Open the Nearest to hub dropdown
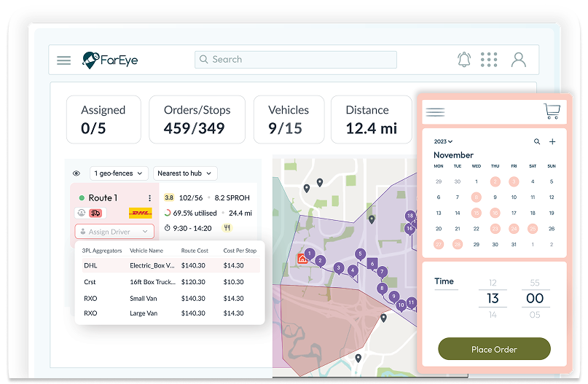This screenshot has width=588, height=384. click(185, 173)
